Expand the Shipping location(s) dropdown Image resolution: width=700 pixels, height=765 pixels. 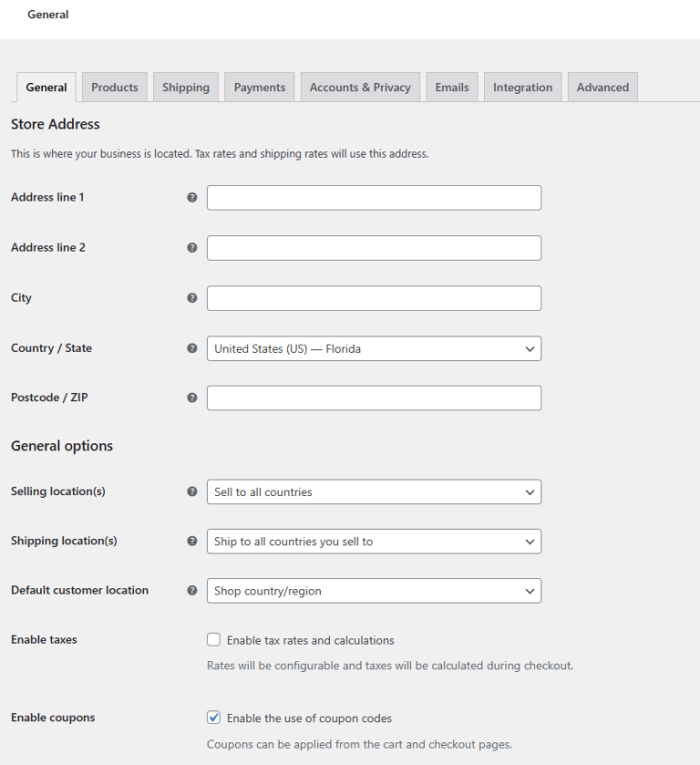(374, 540)
